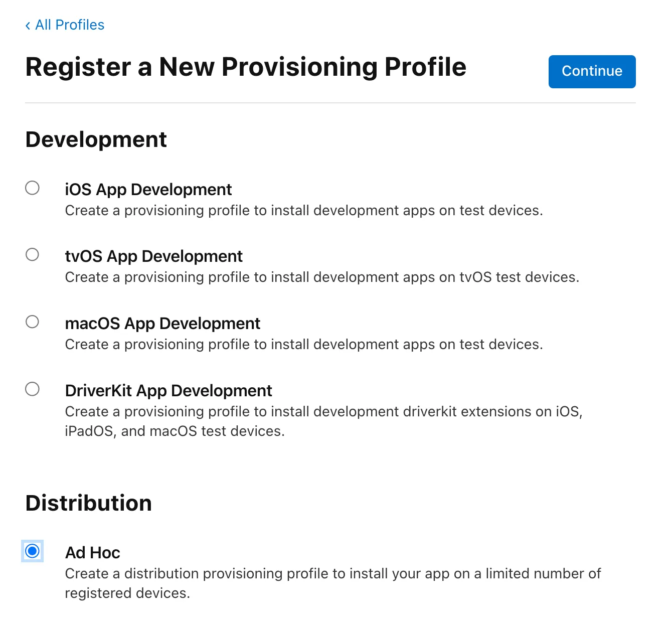The height and width of the screenshot is (622, 672).
Task: Click the macOS App Development label text
Action: [x=162, y=324]
